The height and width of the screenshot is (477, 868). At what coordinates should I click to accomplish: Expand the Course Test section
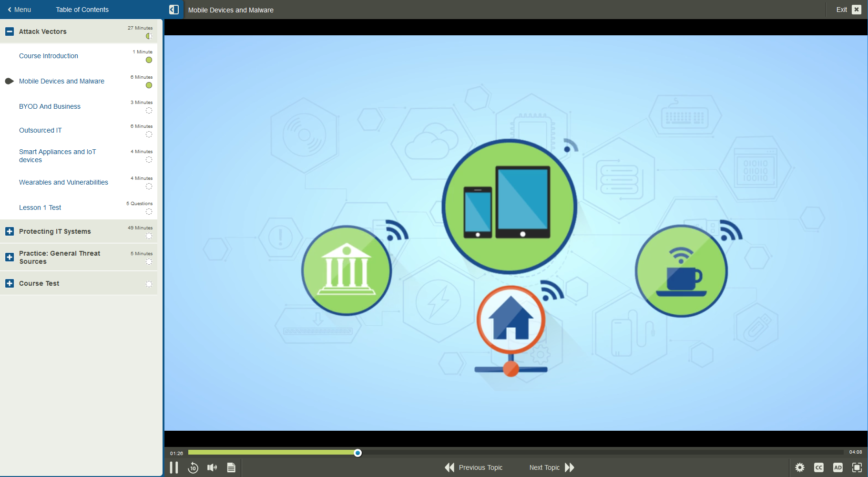(10, 283)
